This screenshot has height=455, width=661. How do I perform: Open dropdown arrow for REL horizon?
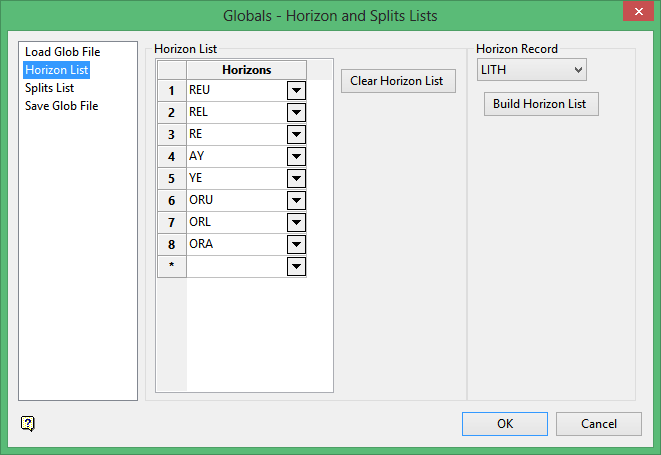pyautogui.click(x=296, y=112)
